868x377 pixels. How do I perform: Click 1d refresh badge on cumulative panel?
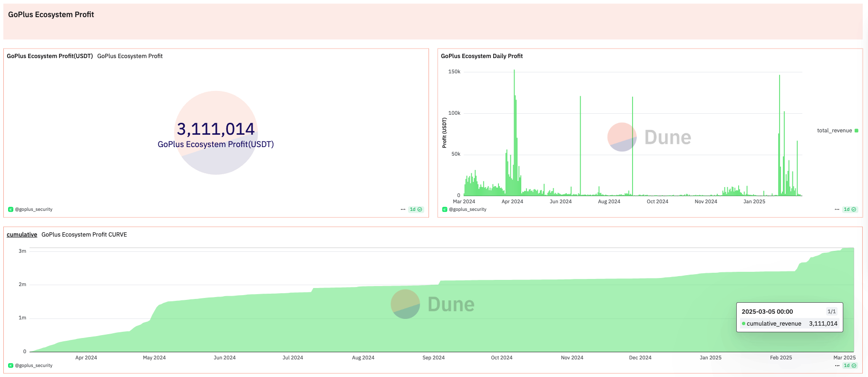click(x=850, y=366)
